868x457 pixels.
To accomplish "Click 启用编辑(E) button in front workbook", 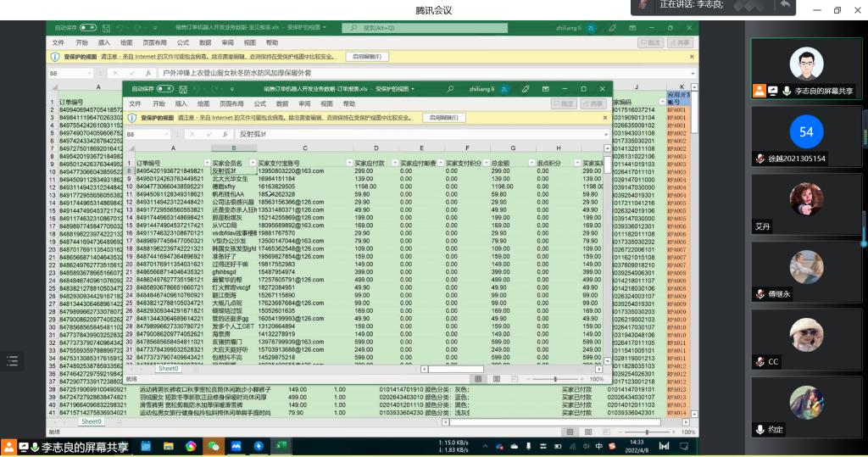I will coord(442,119).
